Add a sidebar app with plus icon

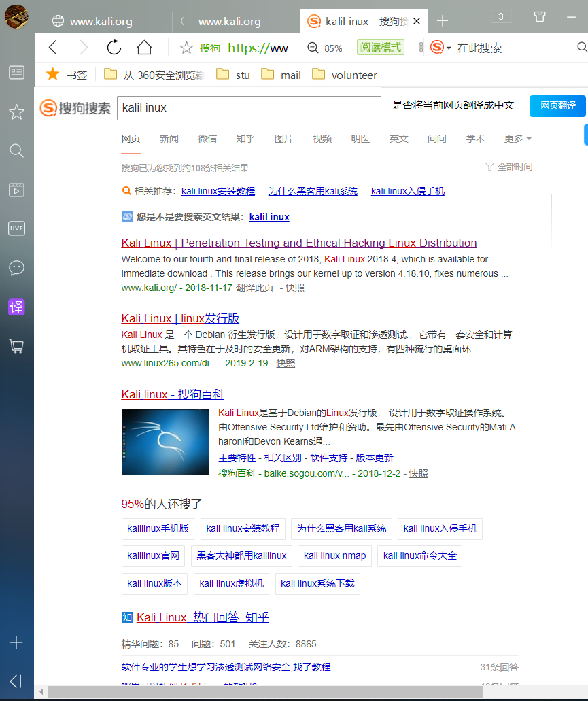click(16, 643)
